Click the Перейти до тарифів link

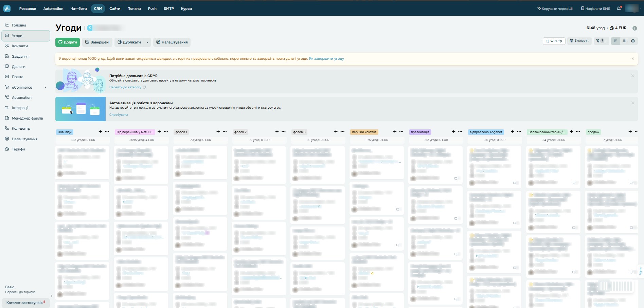pyautogui.click(x=20, y=292)
